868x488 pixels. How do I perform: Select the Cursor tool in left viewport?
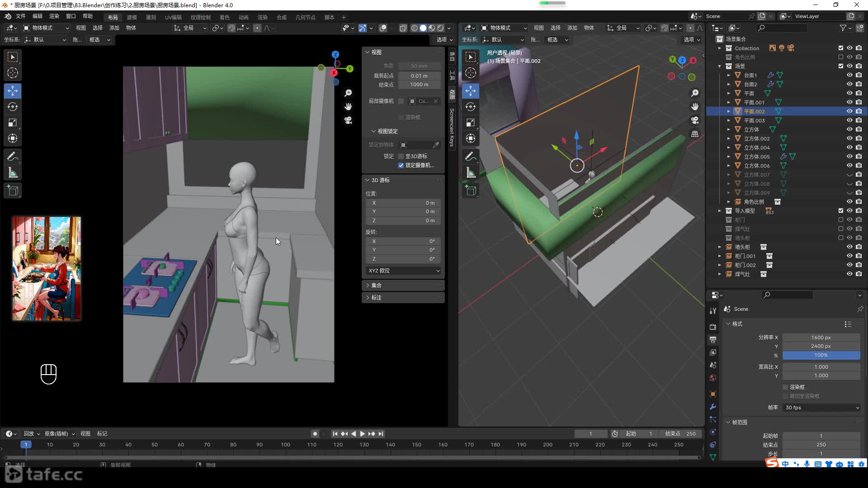coord(13,73)
